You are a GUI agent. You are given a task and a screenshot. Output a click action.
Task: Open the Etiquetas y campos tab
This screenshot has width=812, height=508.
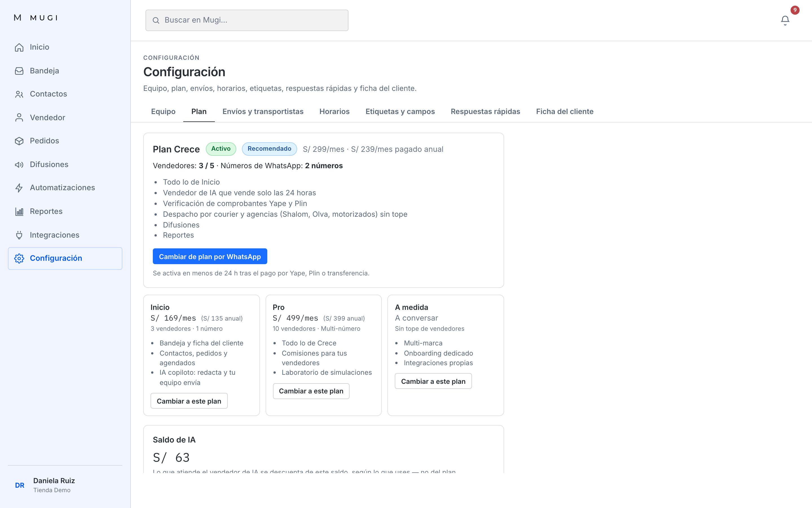(400, 111)
